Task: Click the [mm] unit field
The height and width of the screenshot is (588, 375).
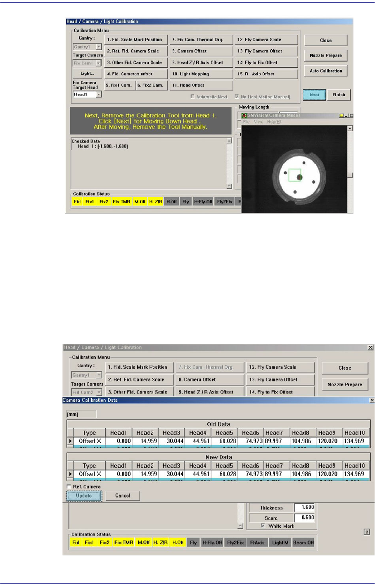Action: click(x=81, y=414)
